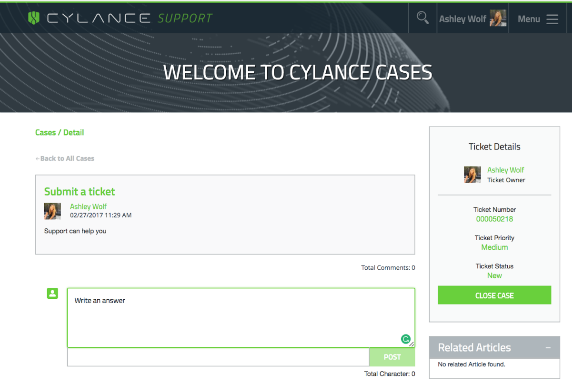
Task: Open the Menu hamburger icon
Action: 552,19
